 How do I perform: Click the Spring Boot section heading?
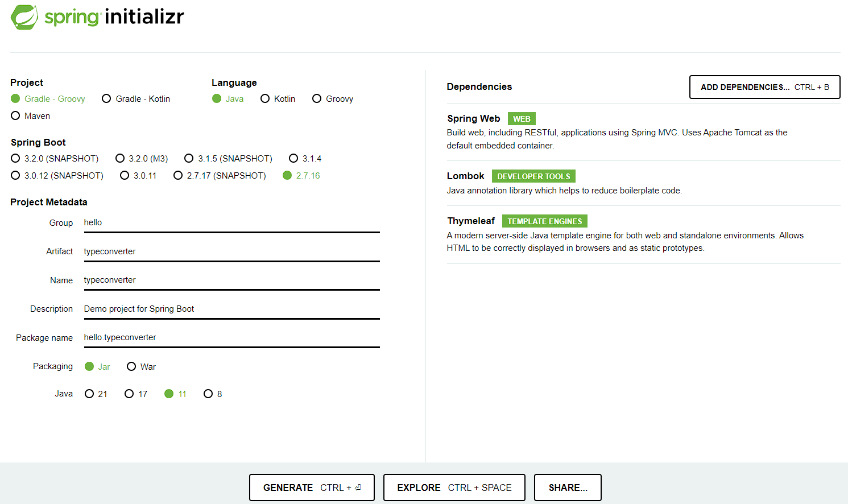(38, 142)
